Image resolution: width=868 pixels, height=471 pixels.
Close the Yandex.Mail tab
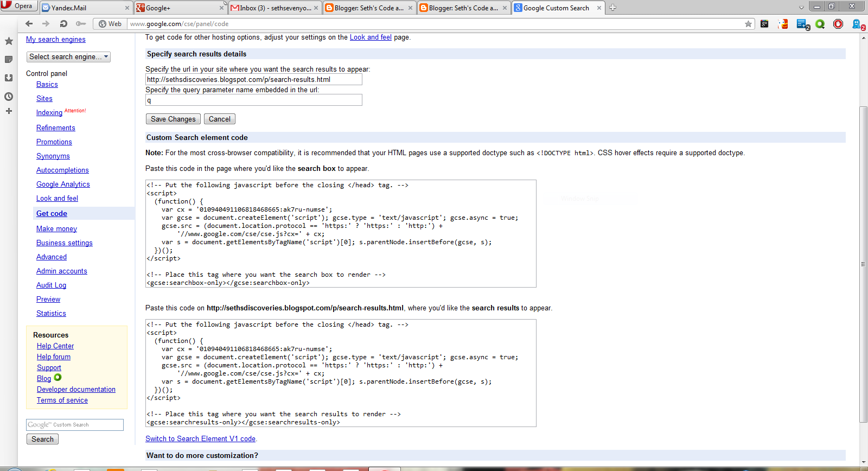127,8
